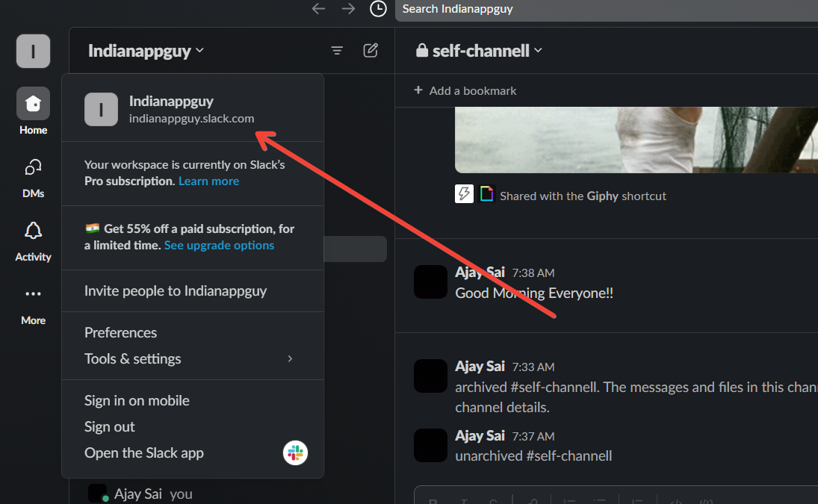Expand the Indianappguy workspace name dropdown

[146, 51]
